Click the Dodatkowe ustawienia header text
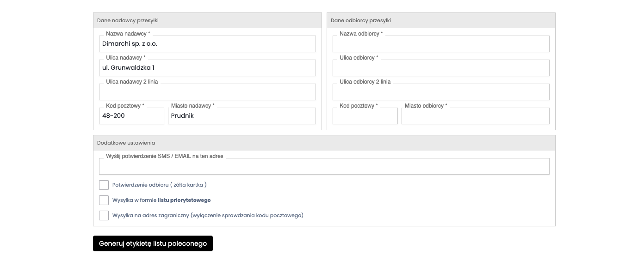The height and width of the screenshot is (255, 644). tap(126, 143)
